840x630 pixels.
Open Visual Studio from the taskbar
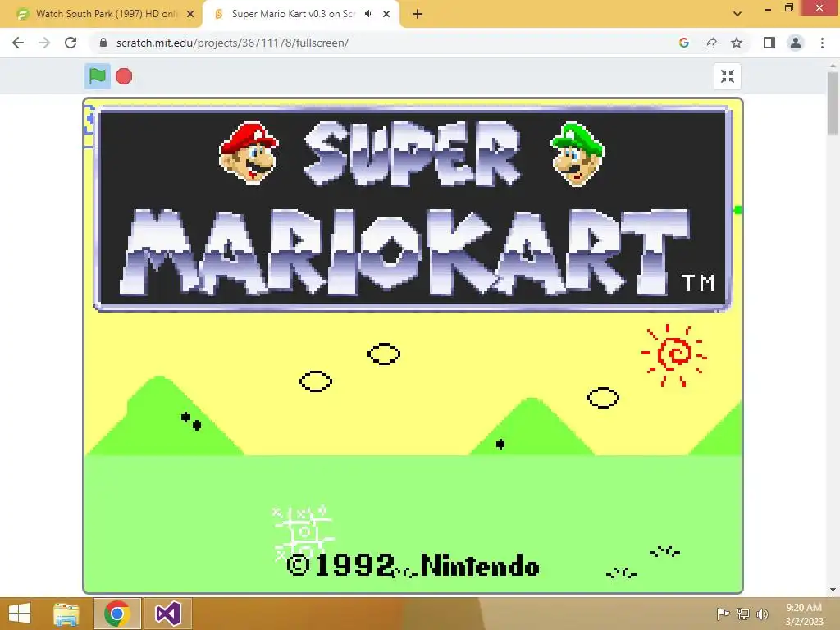(167, 614)
